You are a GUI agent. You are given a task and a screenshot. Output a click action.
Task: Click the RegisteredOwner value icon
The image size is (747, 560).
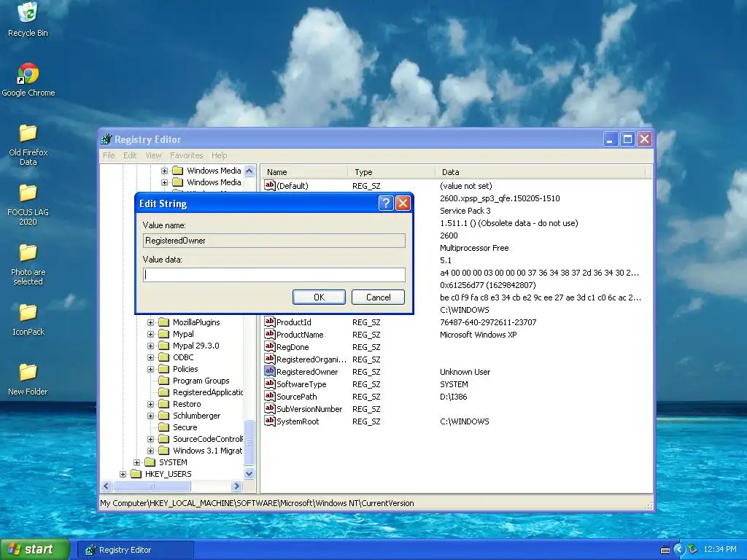[x=270, y=371]
